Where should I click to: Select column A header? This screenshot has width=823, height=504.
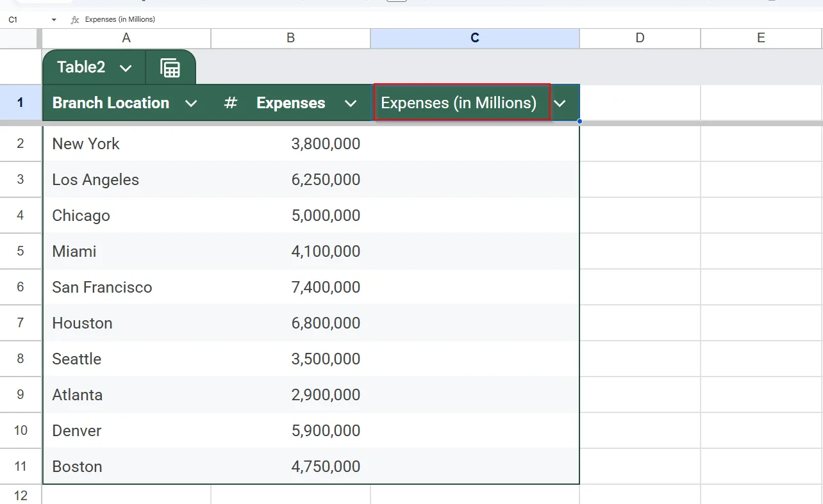tap(126, 38)
